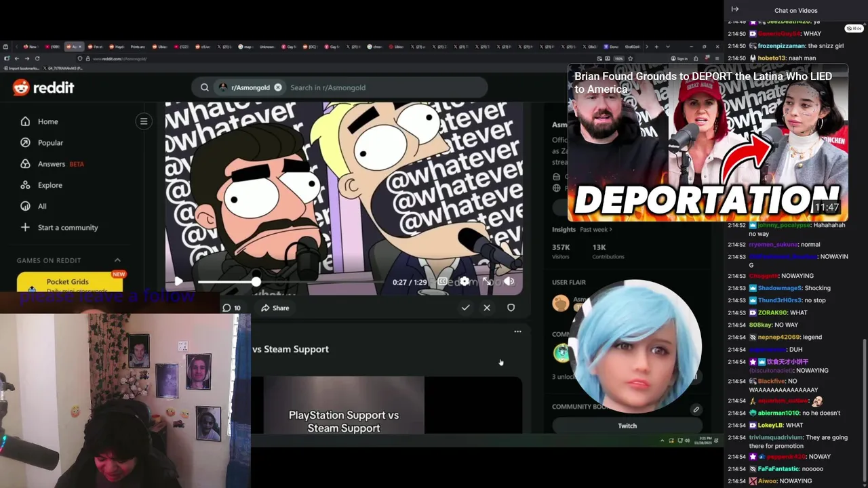Seek the Reddit video progress bar
Screen dimensions: 868x488
point(292,281)
